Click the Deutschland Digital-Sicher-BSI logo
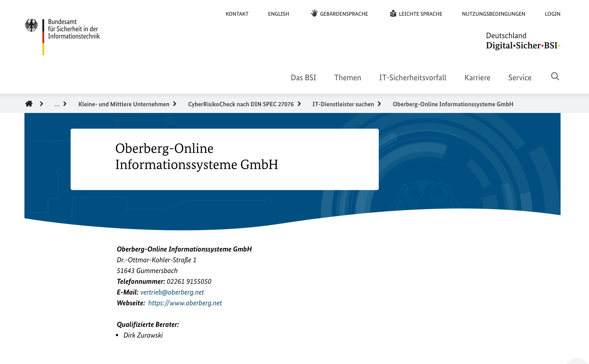 523,41
